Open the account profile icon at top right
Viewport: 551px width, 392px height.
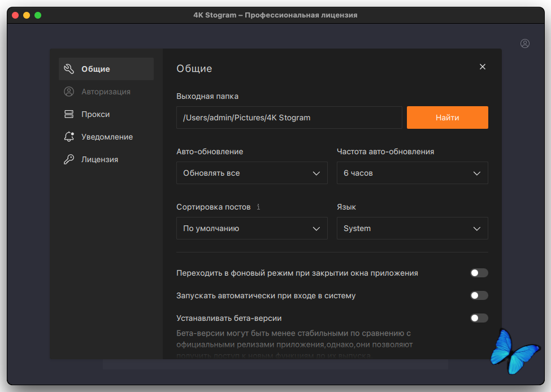524,43
